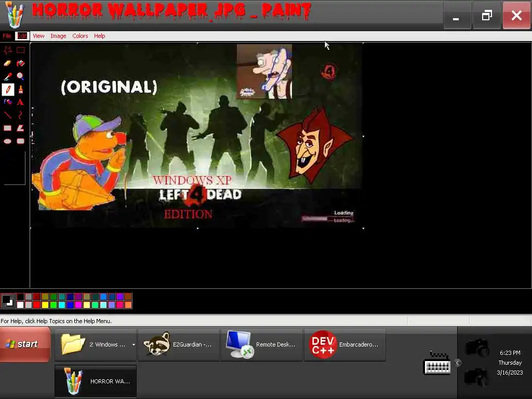Restore down the Paint window
This screenshot has height=399, width=532.
click(487, 15)
